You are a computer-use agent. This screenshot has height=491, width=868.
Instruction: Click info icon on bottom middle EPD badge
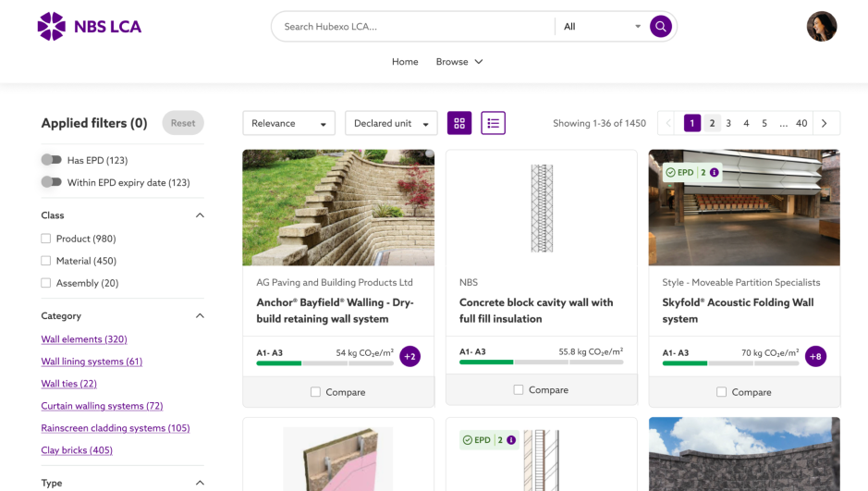coord(511,440)
